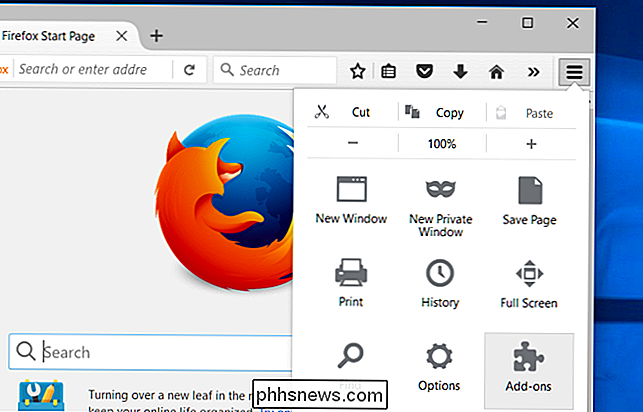Choose Copy in the menu panel
Screen dimensions: 643x412
point(442,112)
